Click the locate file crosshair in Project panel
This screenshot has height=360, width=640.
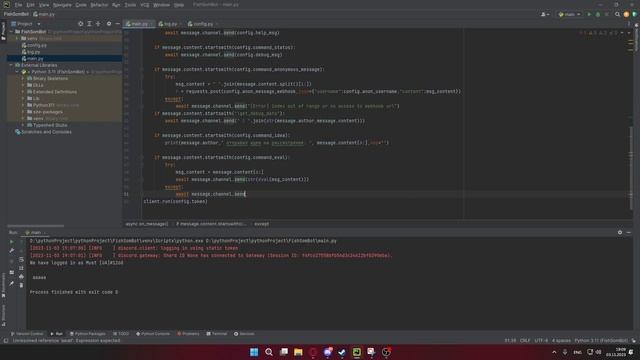click(x=80, y=24)
